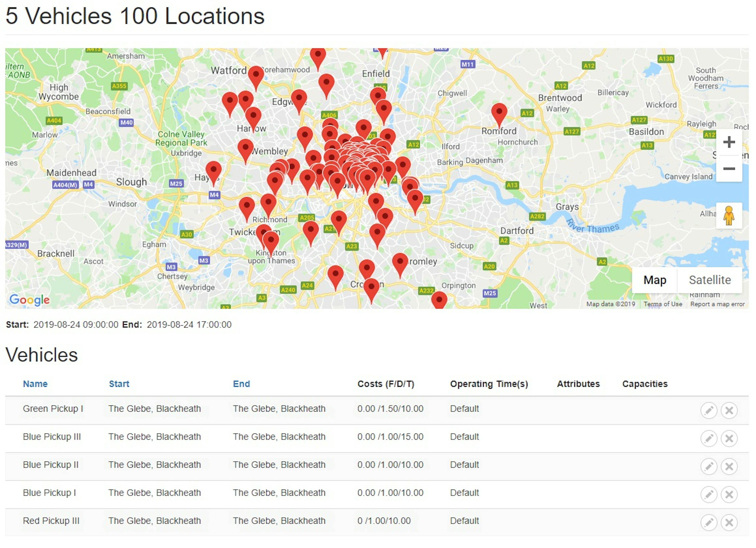Sort vehicles by Name column
The image size is (756, 548).
35,384
